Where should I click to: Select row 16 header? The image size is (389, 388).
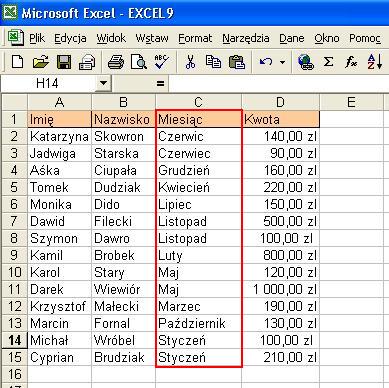[x=14, y=374]
